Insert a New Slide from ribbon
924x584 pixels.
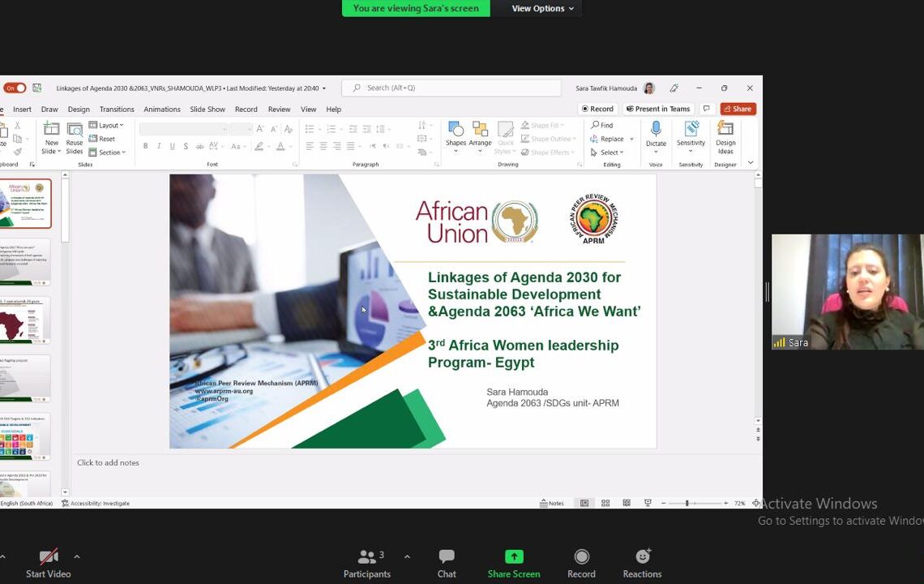[x=51, y=136]
